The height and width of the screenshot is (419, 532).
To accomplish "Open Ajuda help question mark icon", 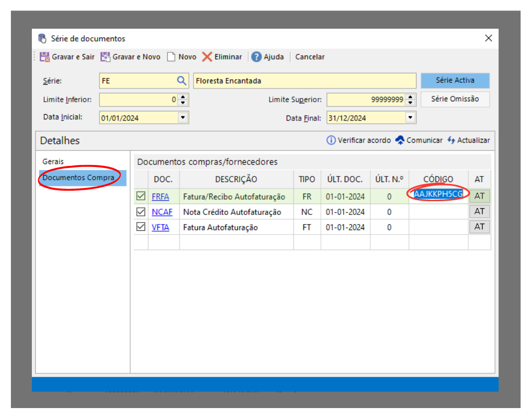I will (257, 57).
